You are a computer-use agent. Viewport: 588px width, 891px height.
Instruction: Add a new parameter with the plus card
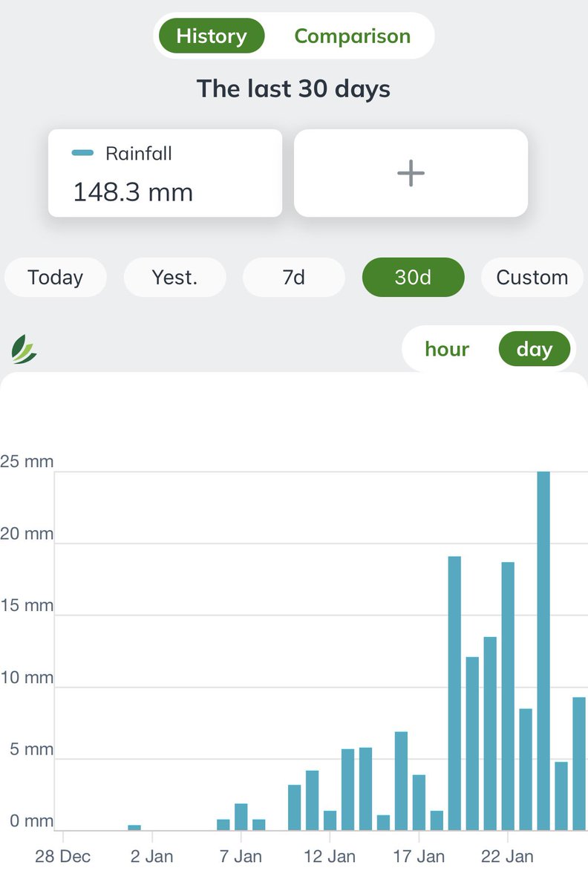pos(411,173)
